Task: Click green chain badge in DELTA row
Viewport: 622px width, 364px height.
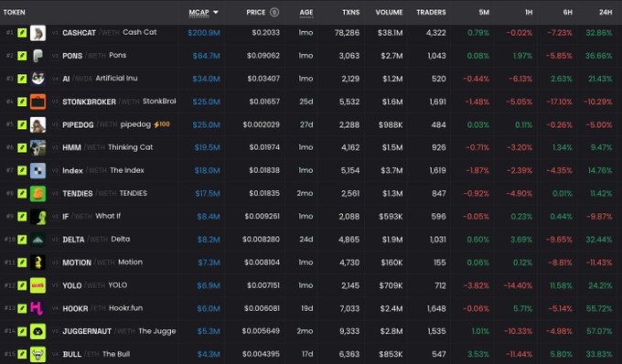Action: [22, 240]
